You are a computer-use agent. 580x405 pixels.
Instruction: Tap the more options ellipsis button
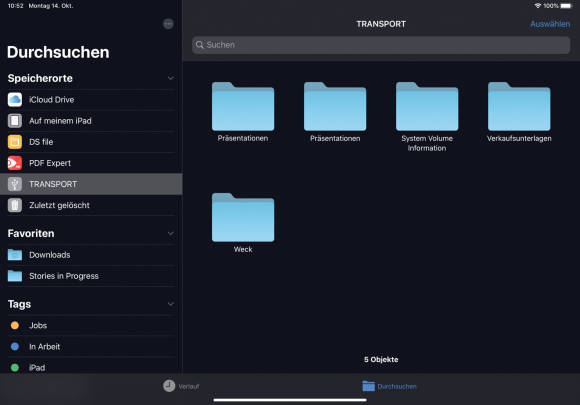[168, 24]
